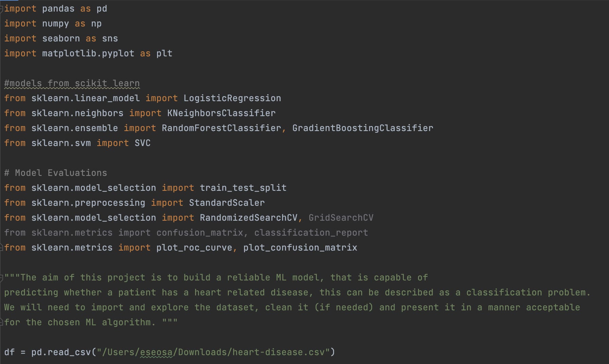Click the "# Model Evaluations" comment
The width and height of the screenshot is (609, 364).
[x=55, y=173]
